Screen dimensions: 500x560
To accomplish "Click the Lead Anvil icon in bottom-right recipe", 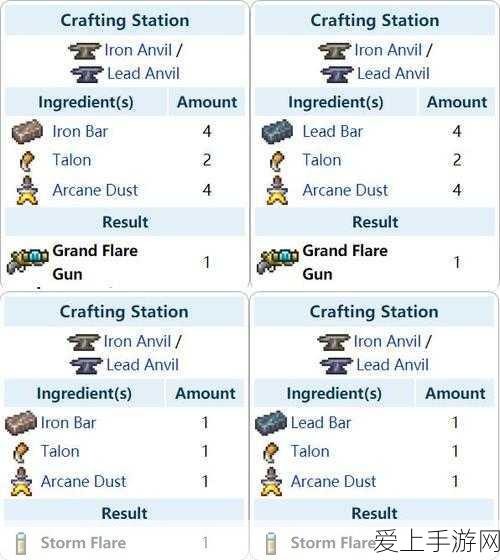I will pos(336,365).
